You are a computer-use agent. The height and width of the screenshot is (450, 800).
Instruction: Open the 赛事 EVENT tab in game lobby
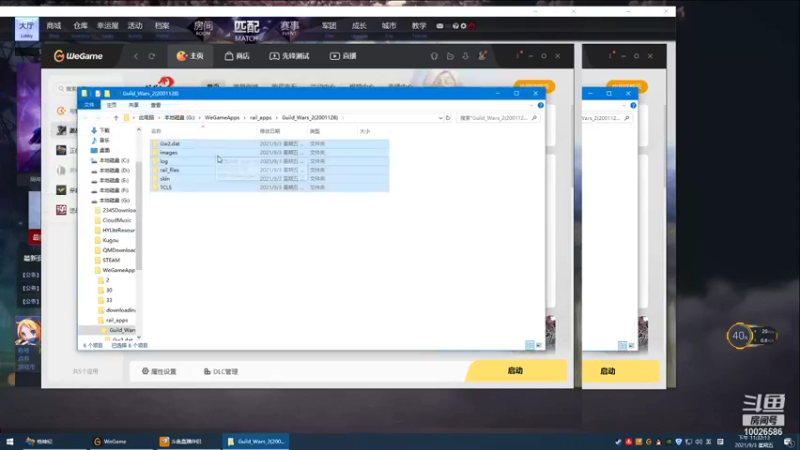(289, 28)
